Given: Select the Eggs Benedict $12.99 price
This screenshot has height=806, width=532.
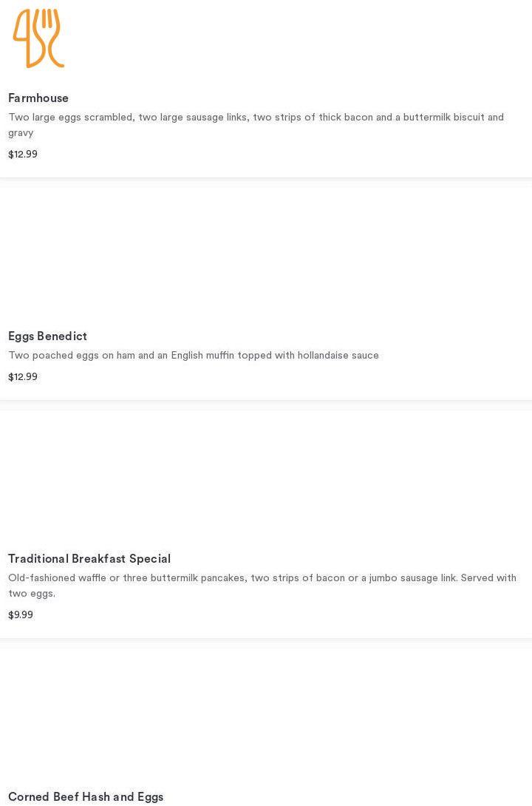Looking at the screenshot, I should (23, 377).
